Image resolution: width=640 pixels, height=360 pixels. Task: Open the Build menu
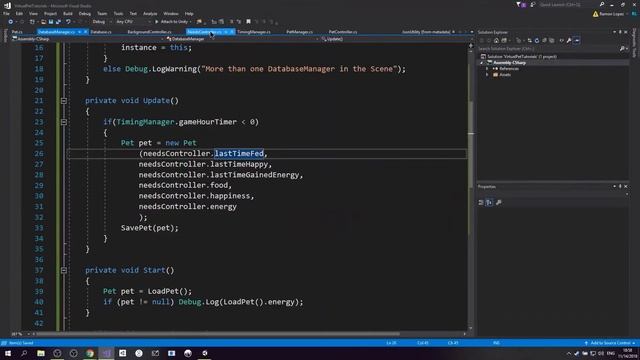68,13
